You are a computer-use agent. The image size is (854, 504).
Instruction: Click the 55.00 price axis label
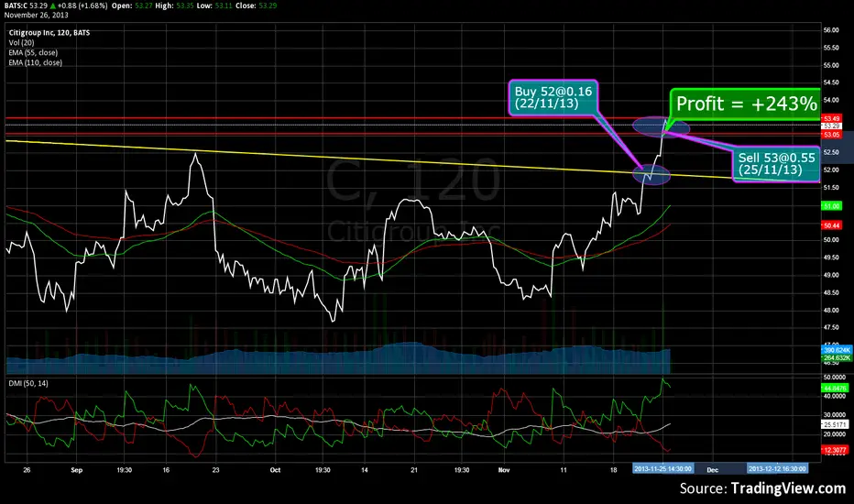(831, 65)
